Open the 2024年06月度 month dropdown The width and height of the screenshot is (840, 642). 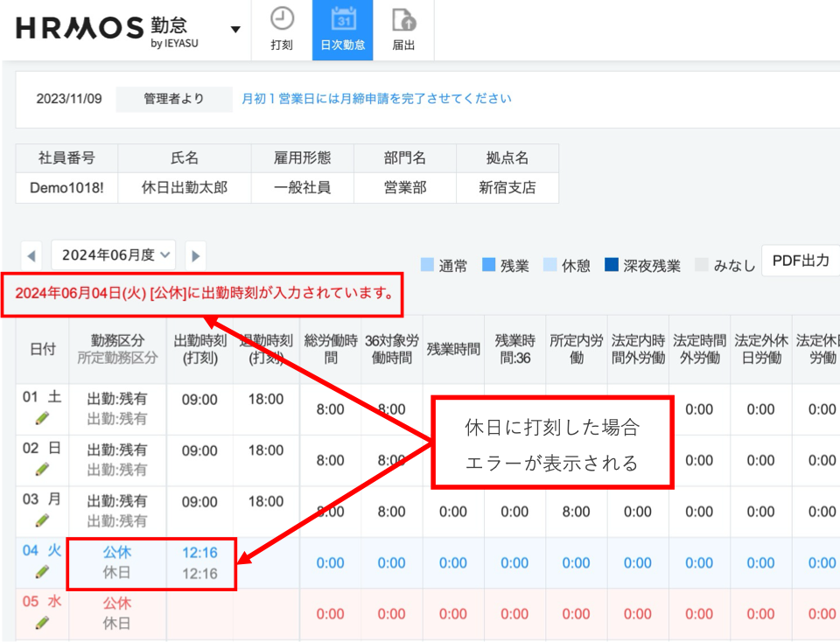coord(114,255)
